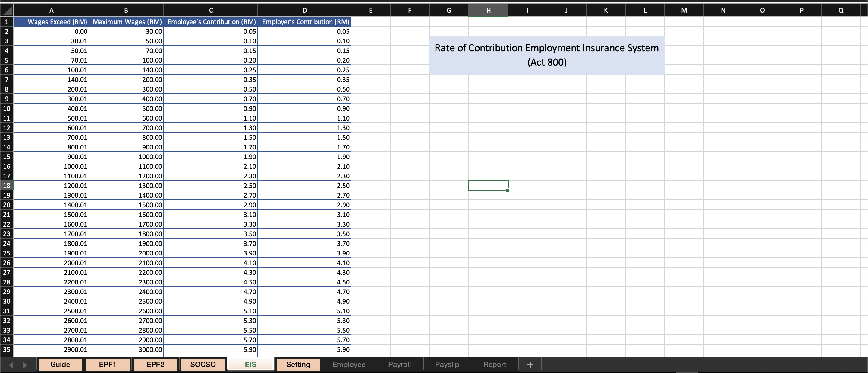The width and height of the screenshot is (868, 373).
Task: Select all cells via corner triangle
Action: click(7, 10)
